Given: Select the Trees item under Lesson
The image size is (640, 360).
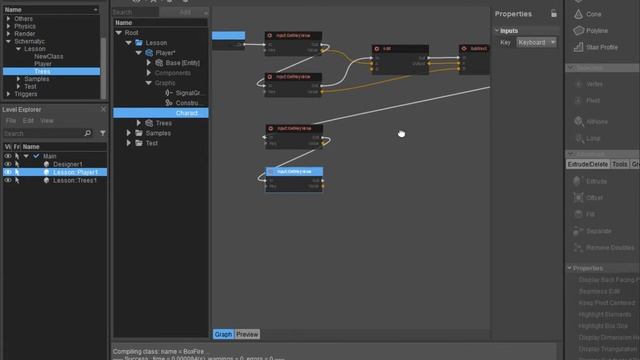Looking at the screenshot, I should point(51,71).
